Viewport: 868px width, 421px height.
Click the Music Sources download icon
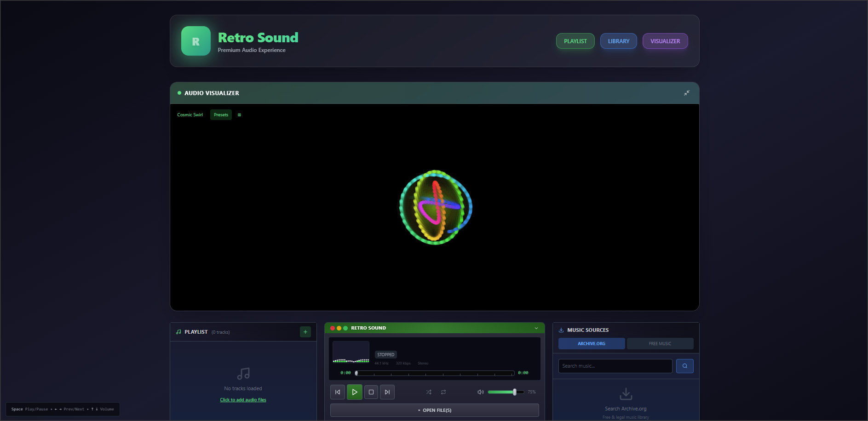pos(561,330)
